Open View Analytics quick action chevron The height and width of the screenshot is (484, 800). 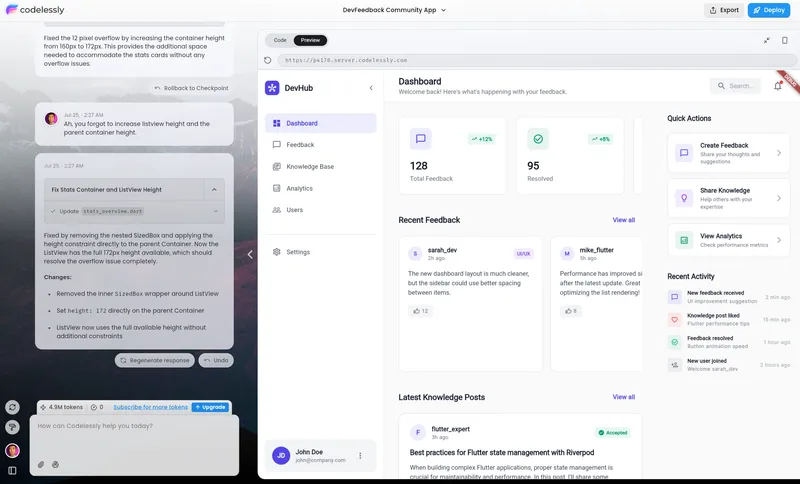click(x=779, y=240)
